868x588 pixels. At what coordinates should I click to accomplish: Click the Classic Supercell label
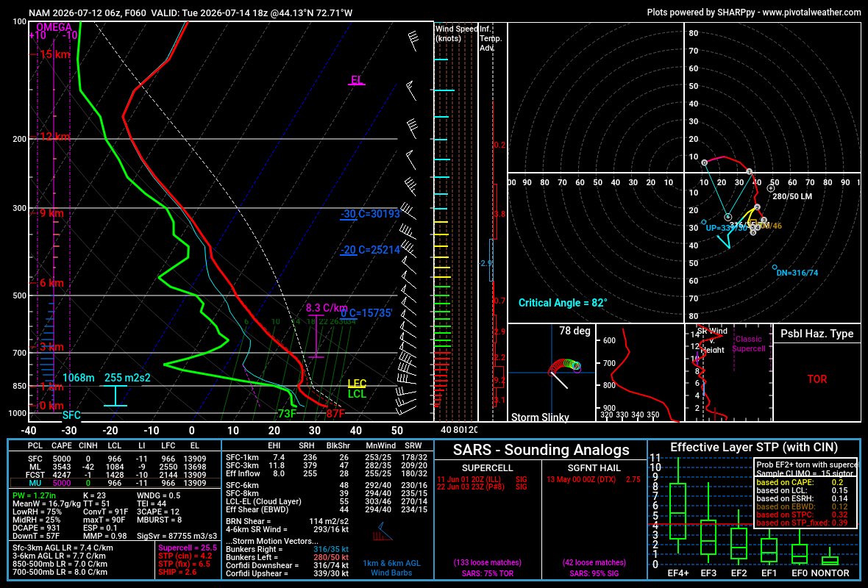(748, 343)
